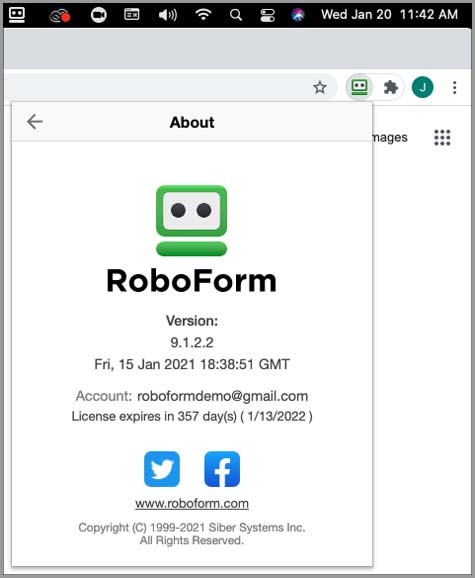The image size is (475, 578).
Task: Open RoboForm Twitter page icon
Action: coord(162,469)
